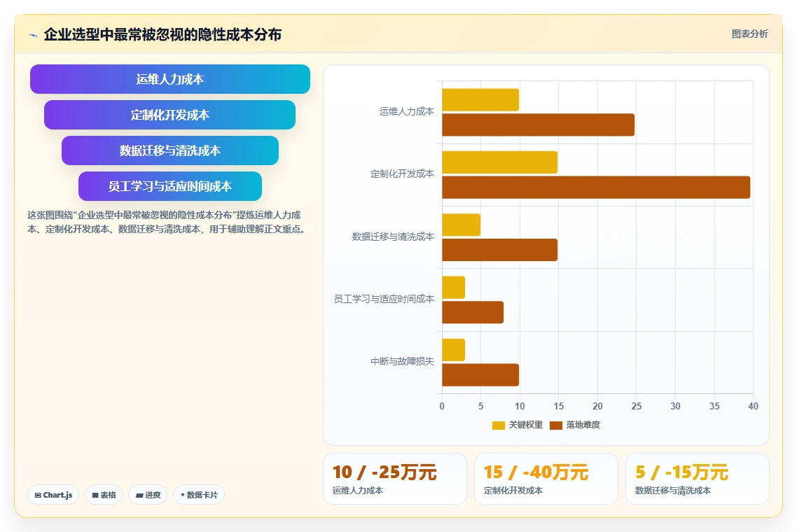This screenshot has height=532, width=797.
Task: Click the 表格 tag chip
Action: [x=104, y=495]
